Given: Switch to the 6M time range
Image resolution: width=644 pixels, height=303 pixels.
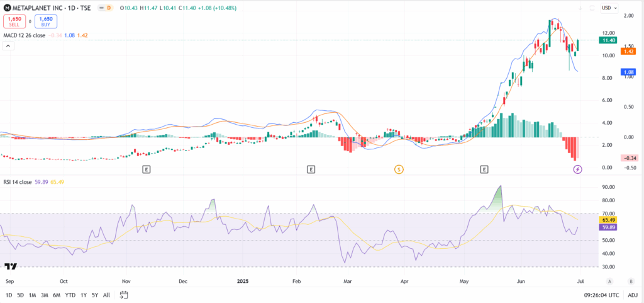Looking at the screenshot, I should 57,295.
